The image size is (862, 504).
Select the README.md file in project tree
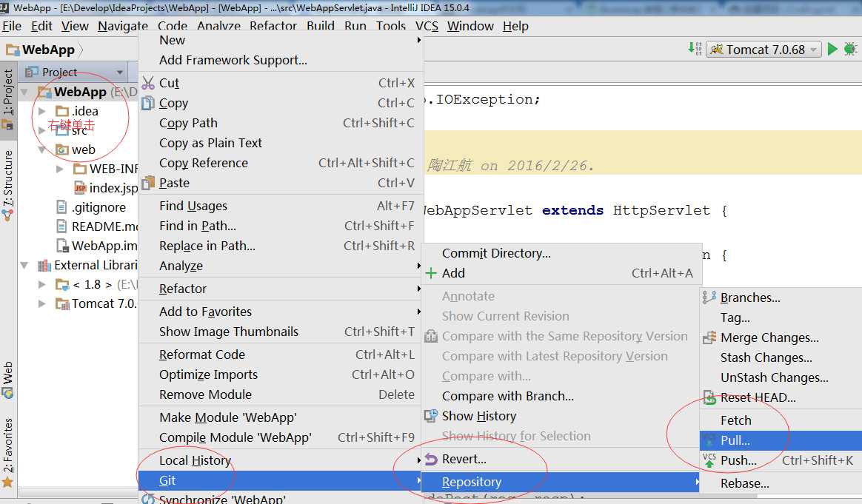pos(97,226)
